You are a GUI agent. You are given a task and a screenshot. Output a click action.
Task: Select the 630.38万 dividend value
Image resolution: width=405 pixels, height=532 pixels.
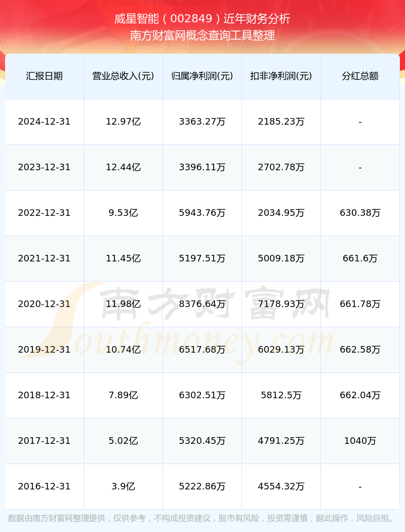pos(360,213)
